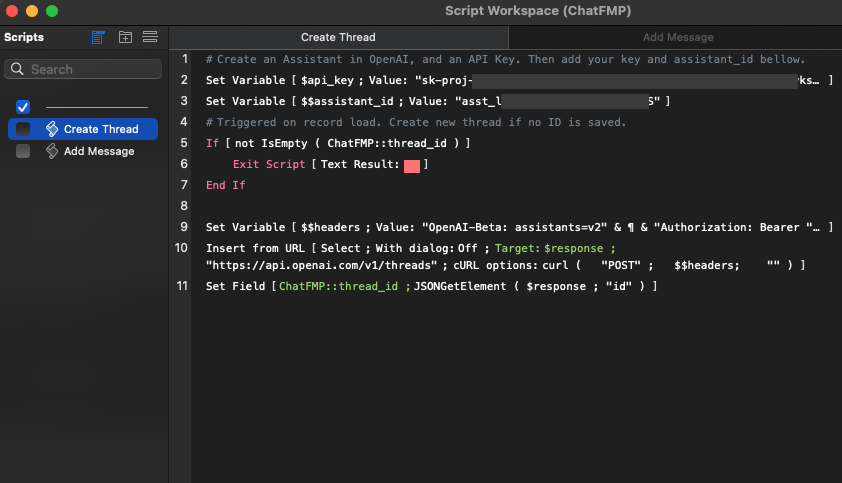Select the End If step
The width and height of the screenshot is (842, 483).
(x=225, y=185)
